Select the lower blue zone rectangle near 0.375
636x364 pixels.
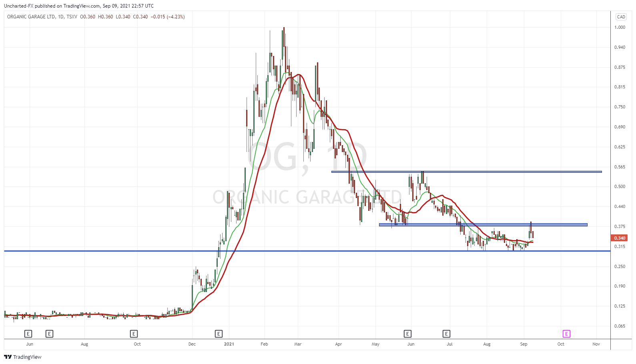point(483,225)
